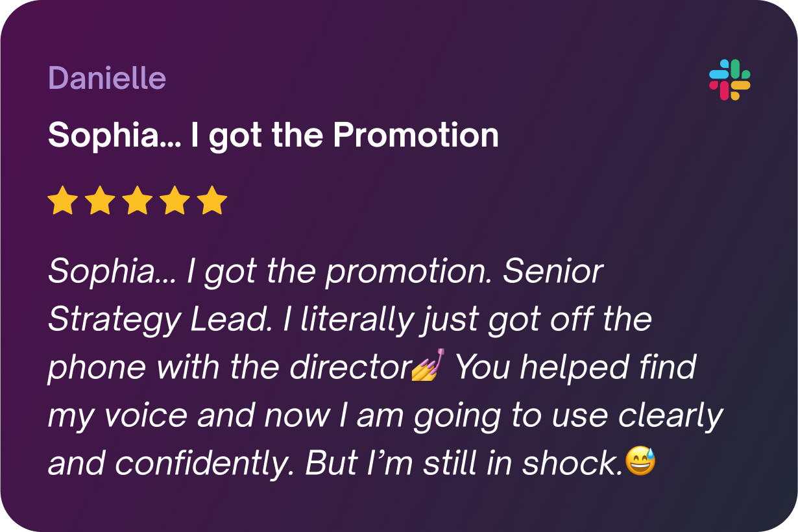Click the word "Promotion" in the bold heading
The image size is (798, 532).
416,136
